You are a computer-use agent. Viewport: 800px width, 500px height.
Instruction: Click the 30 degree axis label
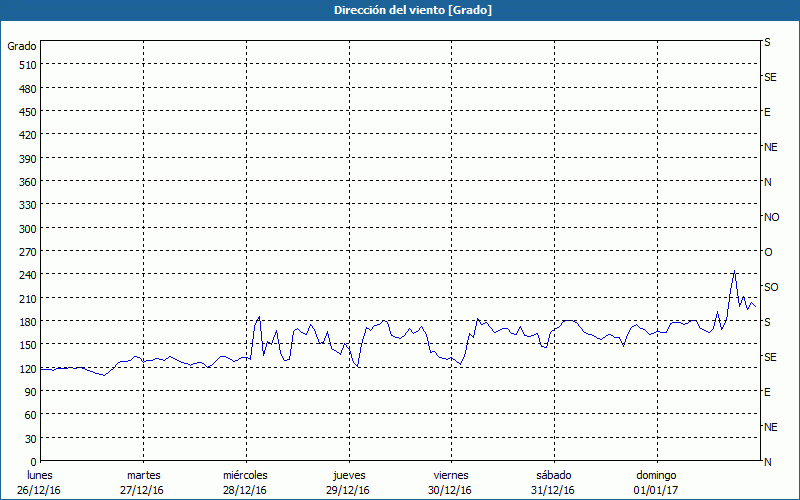pos(29,438)
